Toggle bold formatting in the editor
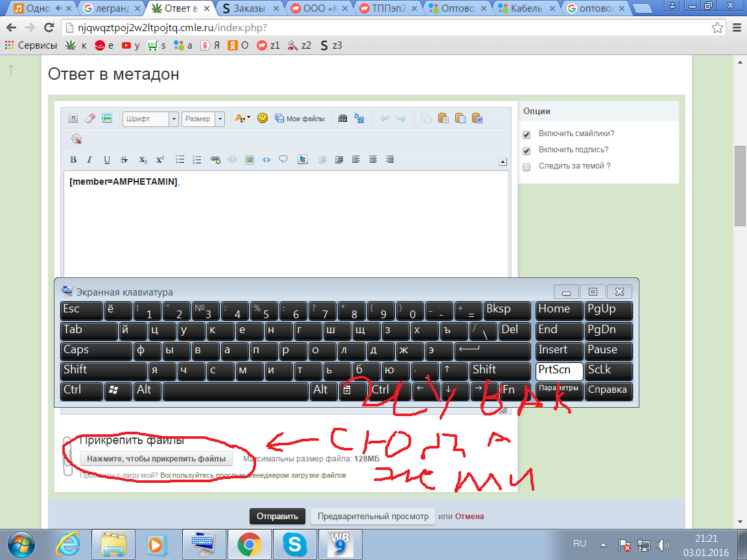Image resolution: width=747 pixels, height=560 pixels. pyautogui.click(x=73, y=159)
